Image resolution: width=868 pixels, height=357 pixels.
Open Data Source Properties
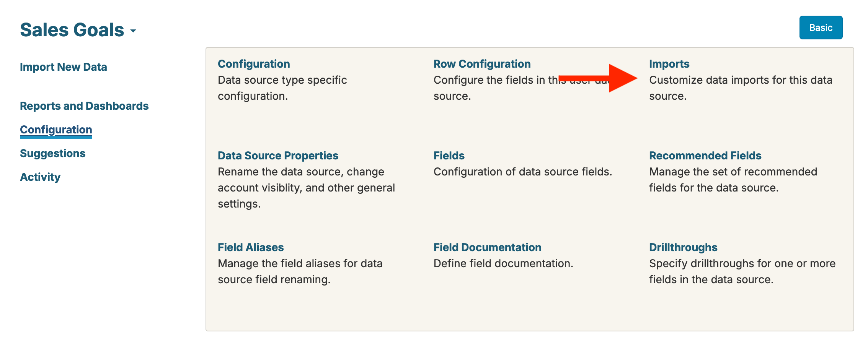click(278, 156)
